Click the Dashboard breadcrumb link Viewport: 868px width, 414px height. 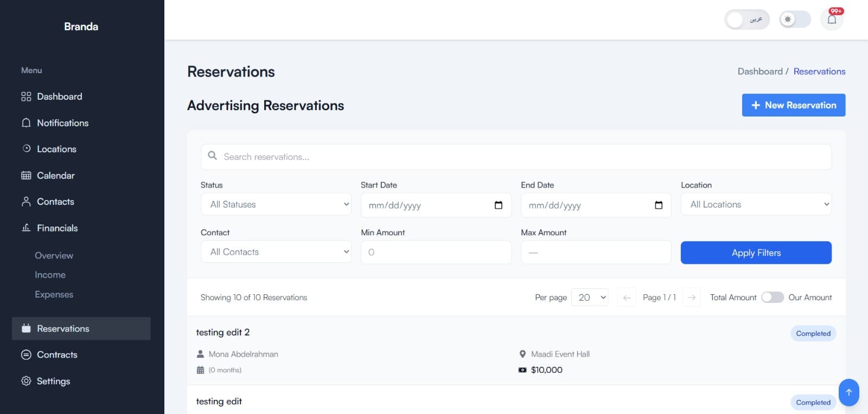[760, 72]
